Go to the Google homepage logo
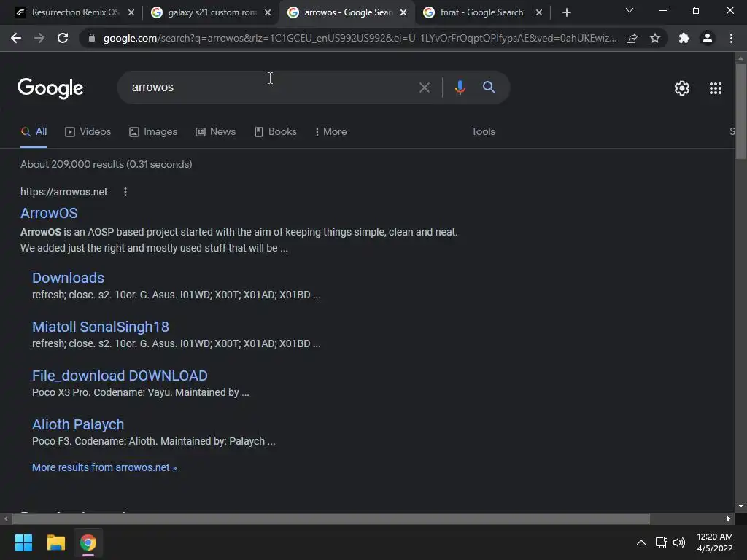 pos(50,88)
